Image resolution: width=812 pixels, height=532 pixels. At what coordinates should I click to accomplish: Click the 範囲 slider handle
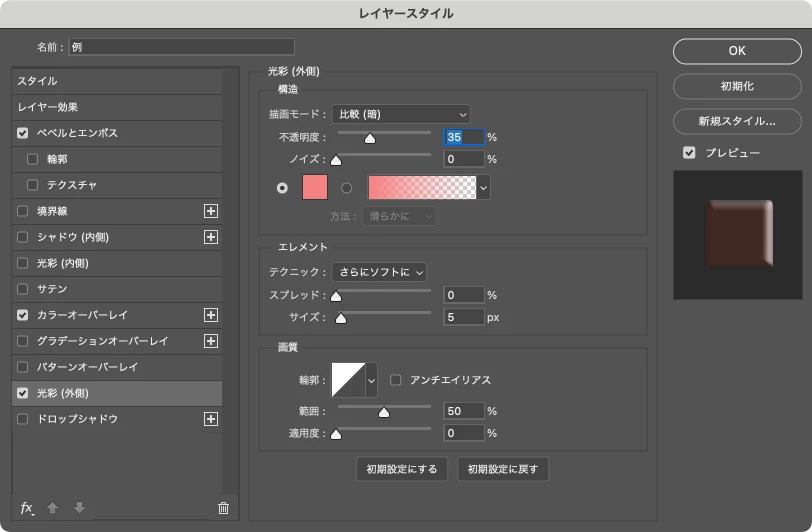[x=384, y=412]
